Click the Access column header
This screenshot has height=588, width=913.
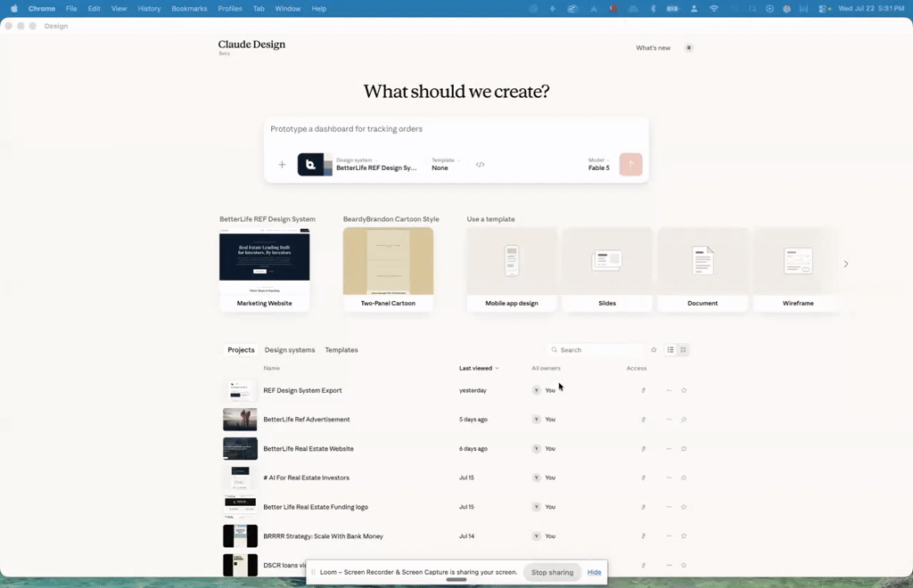tap(636, 368)
